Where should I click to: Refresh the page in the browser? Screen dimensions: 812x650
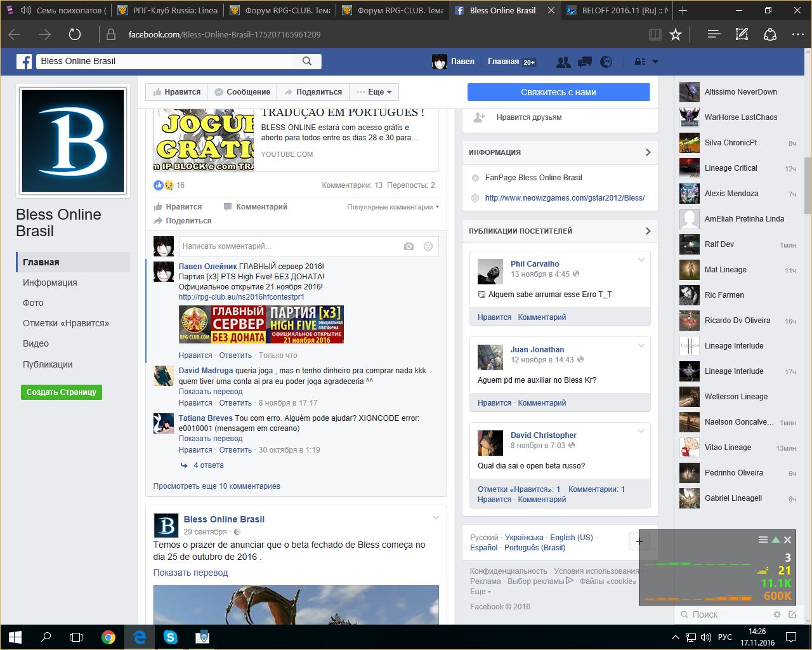pyautogui.click(x=75, y=34)
